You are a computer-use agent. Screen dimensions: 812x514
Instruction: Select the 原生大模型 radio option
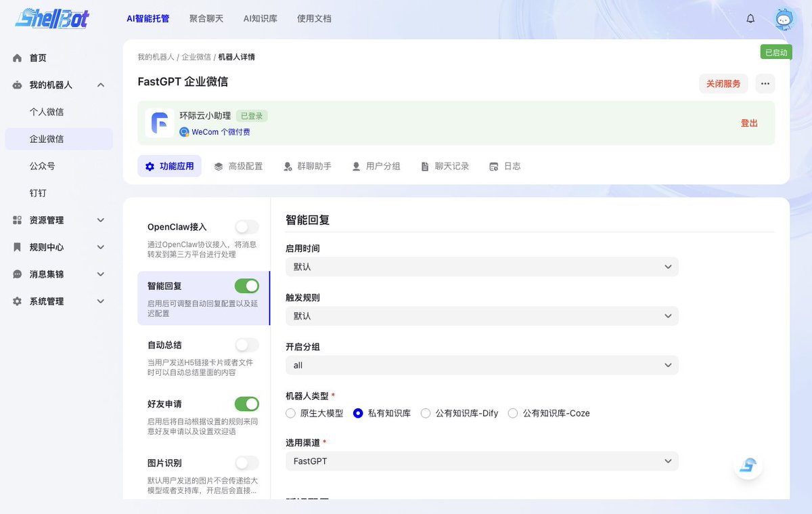291,413
